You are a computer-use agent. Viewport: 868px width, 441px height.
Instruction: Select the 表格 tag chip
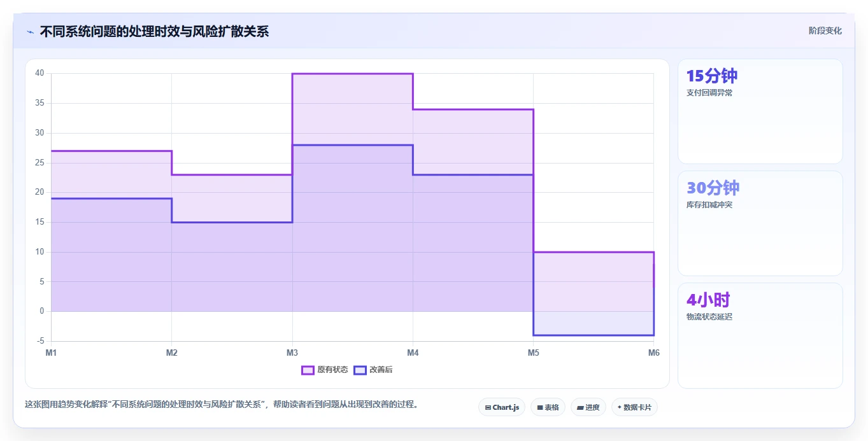click(548, 407)
